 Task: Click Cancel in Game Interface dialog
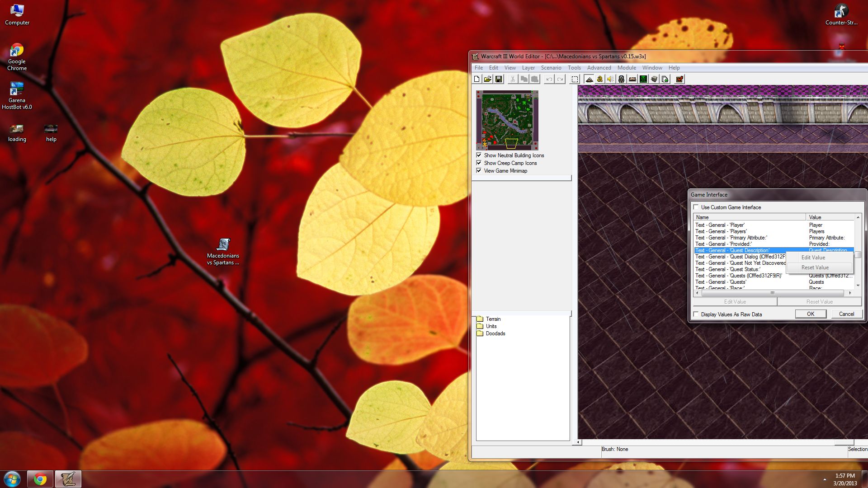(846, 314)
